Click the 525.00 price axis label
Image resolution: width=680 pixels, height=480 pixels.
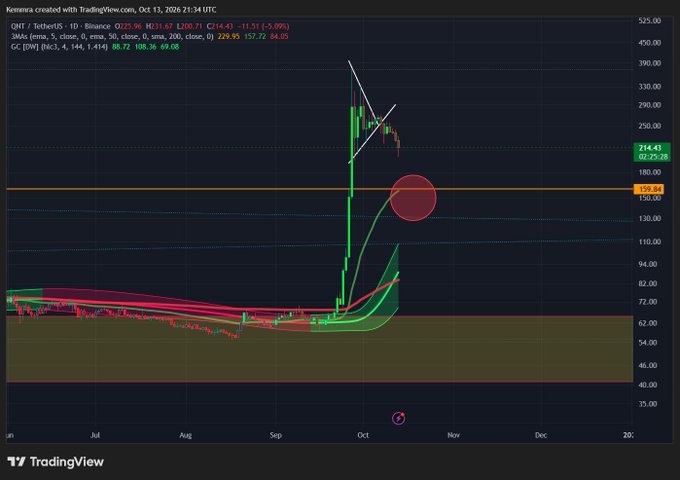coord(650,20)
